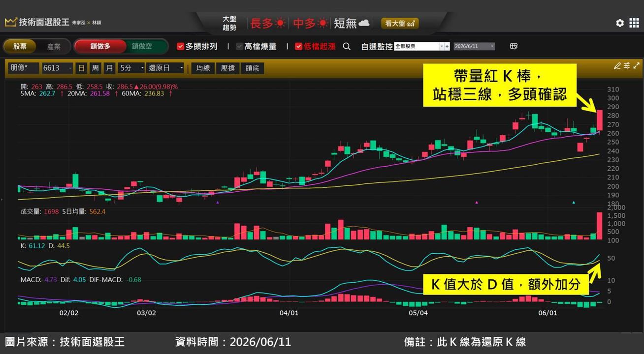Click the search magnifier icon

(347, 46)
